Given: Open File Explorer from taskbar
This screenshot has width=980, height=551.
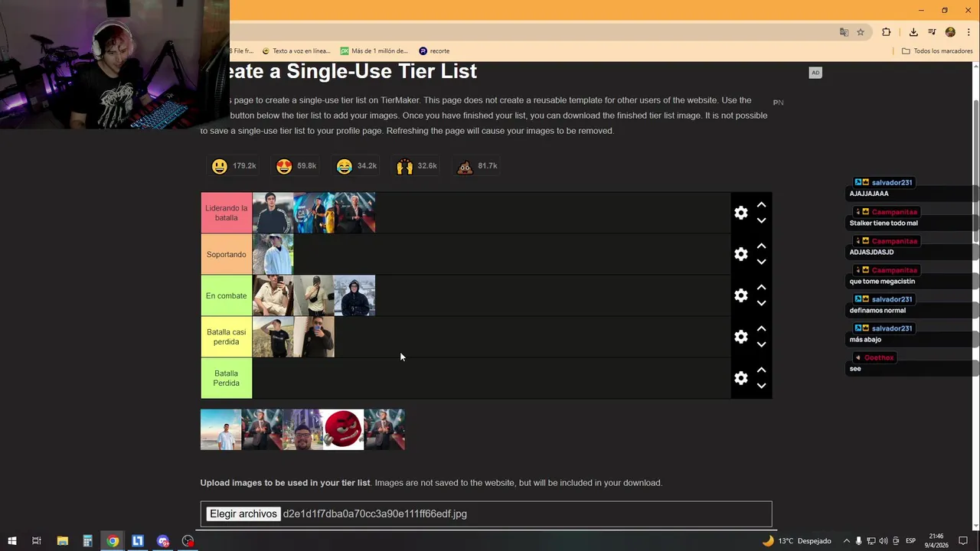Looking at the screenshot, I should (x=63, y=541).
